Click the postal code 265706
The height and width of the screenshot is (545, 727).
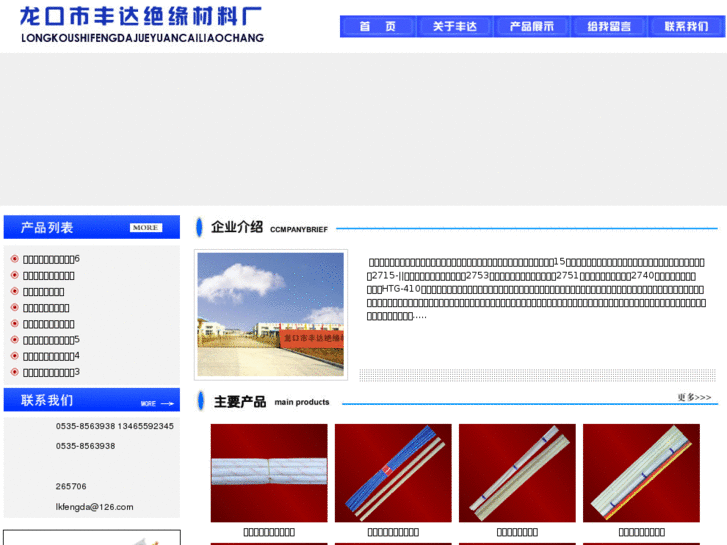(x=71, y=486)
